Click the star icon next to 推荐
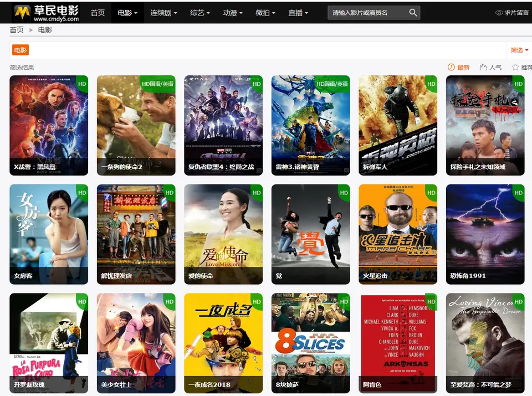The height and width of the screenshot is (396, 532). tap(515, 67)
